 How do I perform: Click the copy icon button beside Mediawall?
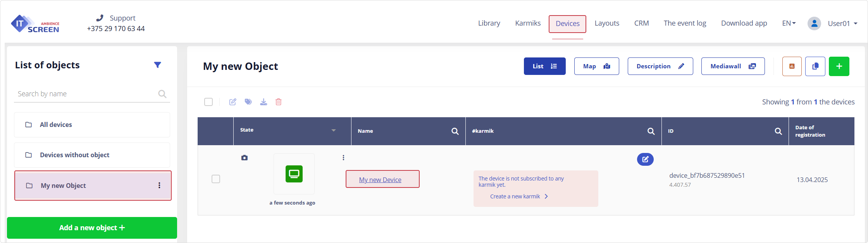click(815, 66)
